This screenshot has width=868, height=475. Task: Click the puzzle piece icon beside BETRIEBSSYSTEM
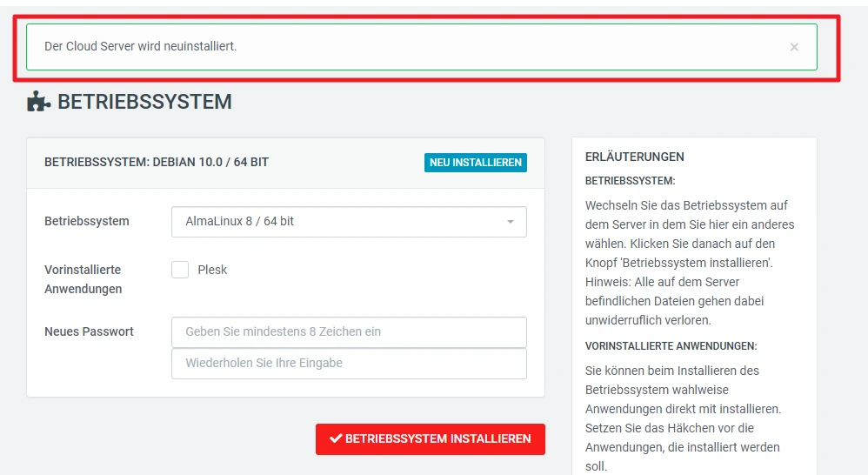(x=38, y=103)
